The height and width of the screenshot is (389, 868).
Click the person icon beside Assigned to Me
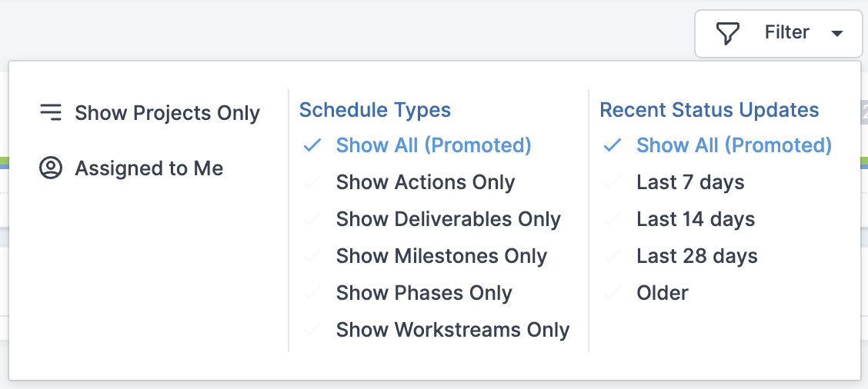pos(50,168)
